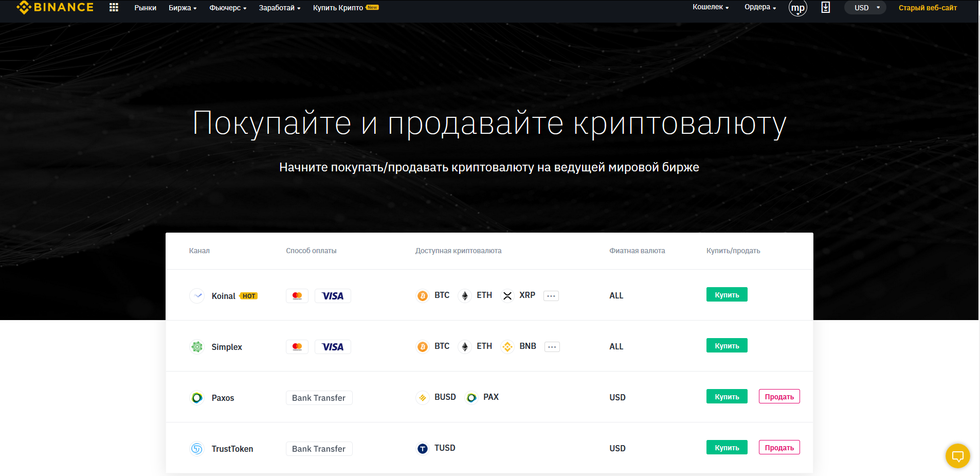Click Bank Transfer tag in Paxos row
The height and width of the screenshot is (476, 980).
point(319,398)
